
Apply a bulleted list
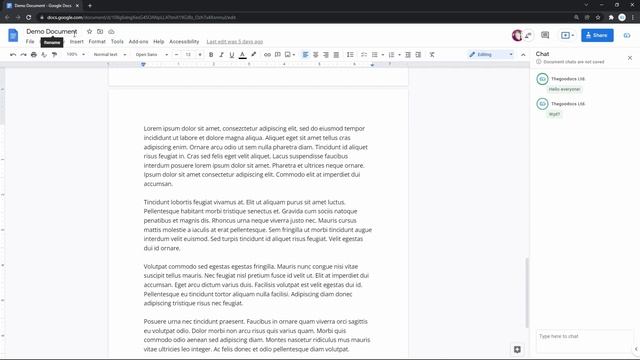coord(375,55)
